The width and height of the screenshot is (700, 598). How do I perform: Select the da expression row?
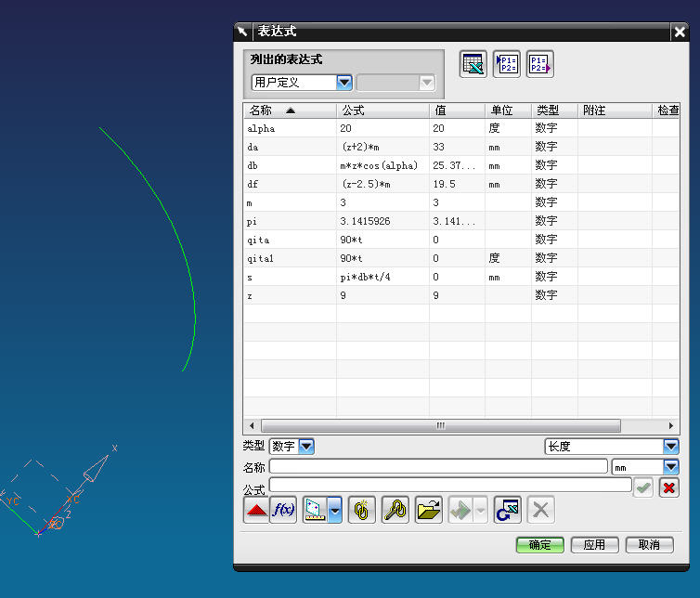point(461,147)
